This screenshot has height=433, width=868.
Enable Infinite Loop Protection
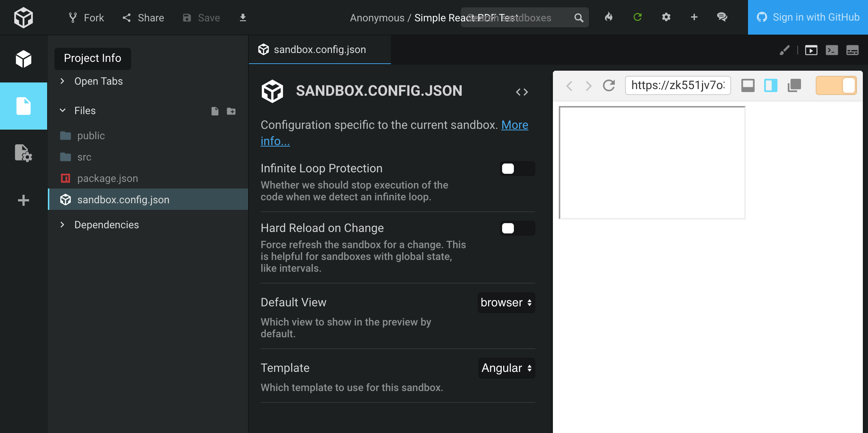tap(517, 169)
